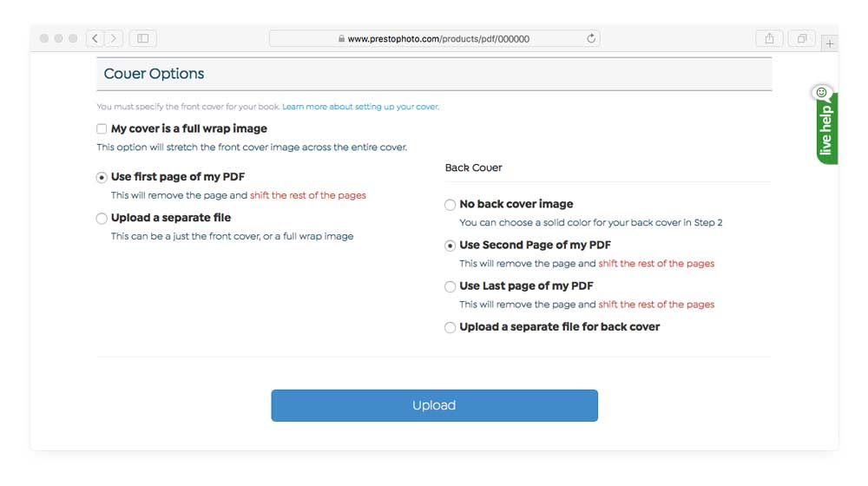868x486 pixels.
Task: Go forward with the browser forward arrow
Action: 114,38
